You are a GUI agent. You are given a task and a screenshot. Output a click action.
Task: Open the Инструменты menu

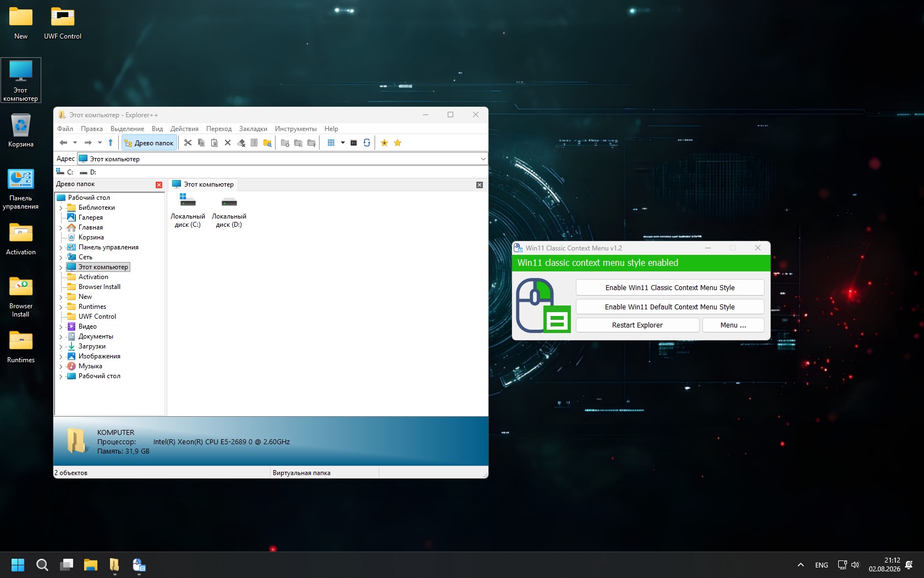pos(296,129)
